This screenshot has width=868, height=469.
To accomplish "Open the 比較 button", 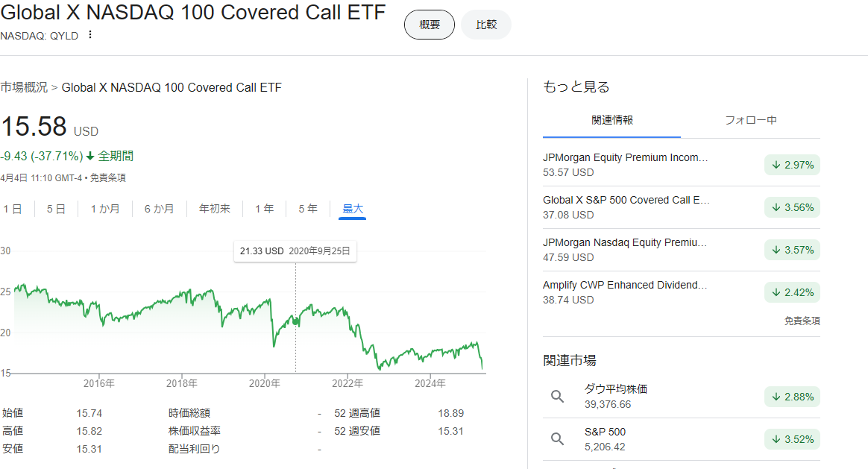I will pos(486,25).
